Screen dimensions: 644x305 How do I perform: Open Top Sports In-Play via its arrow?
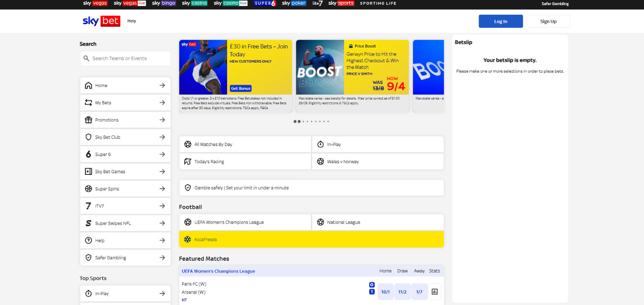[x=162, y=294]
